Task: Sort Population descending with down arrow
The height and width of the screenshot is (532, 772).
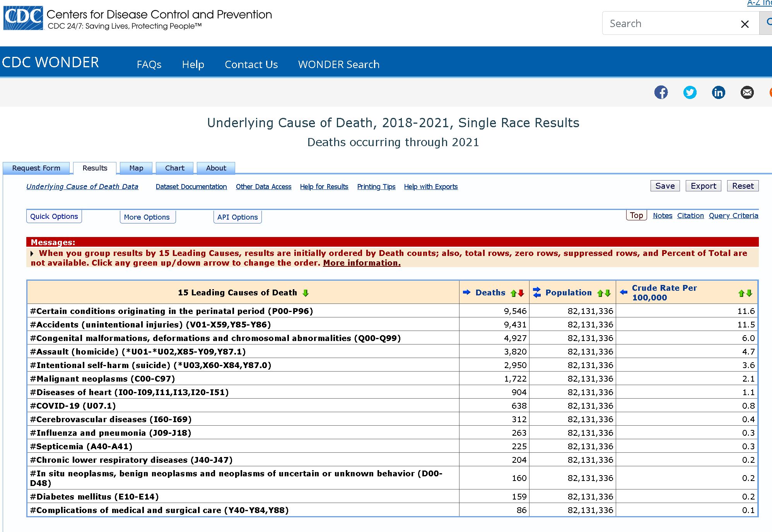Action: (x=608, y=293)
